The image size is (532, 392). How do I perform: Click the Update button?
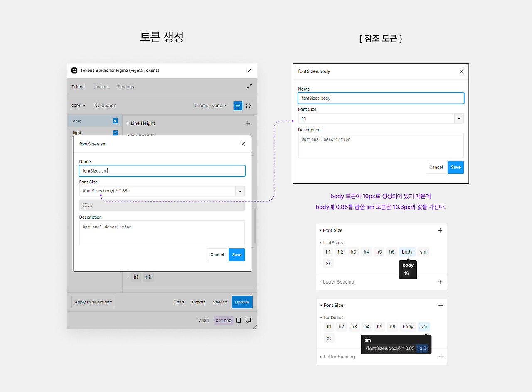pyautogui.click(x=242, y=302)
